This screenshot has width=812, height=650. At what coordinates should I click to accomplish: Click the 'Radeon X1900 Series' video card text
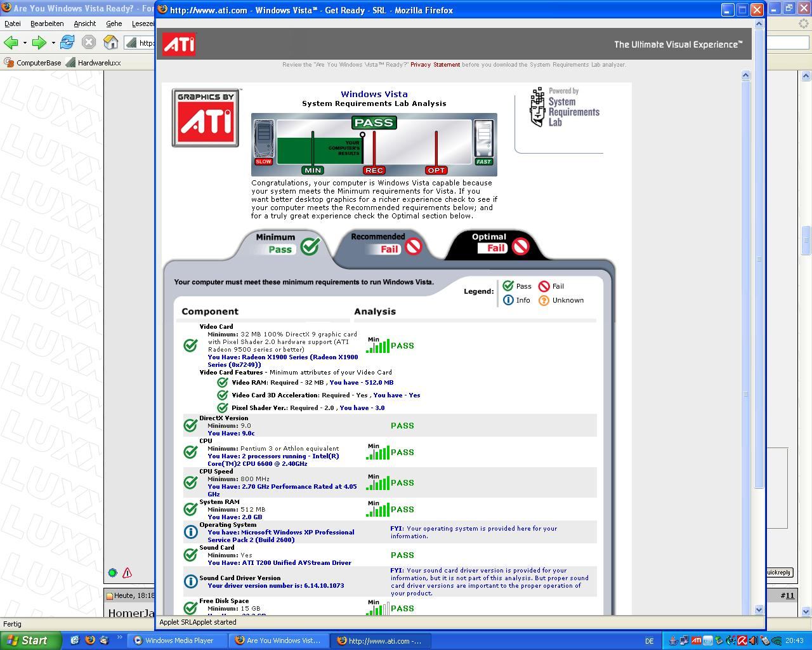(x=283, y=361)
